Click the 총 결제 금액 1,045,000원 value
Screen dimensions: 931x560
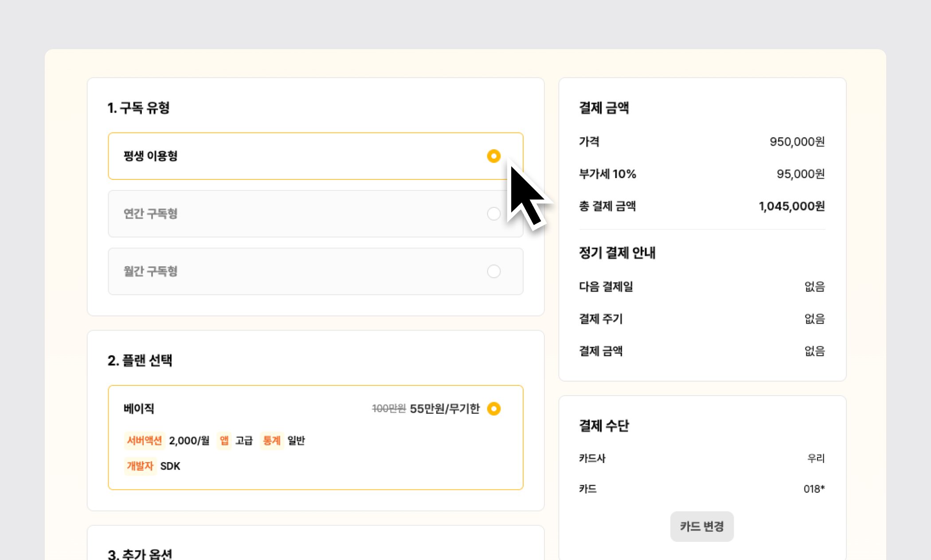click(x=791, y=206)
